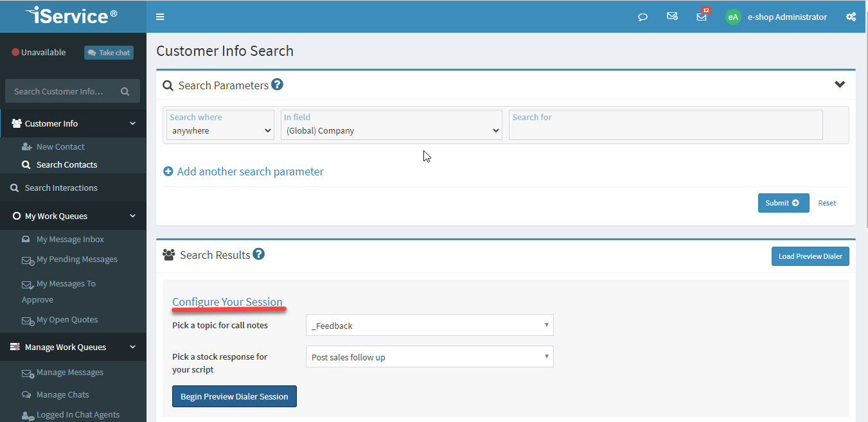Open New Contact in sidebar
Image resolution: width=868 pixels, height=422 pixels.
click(x=60, y=146)
